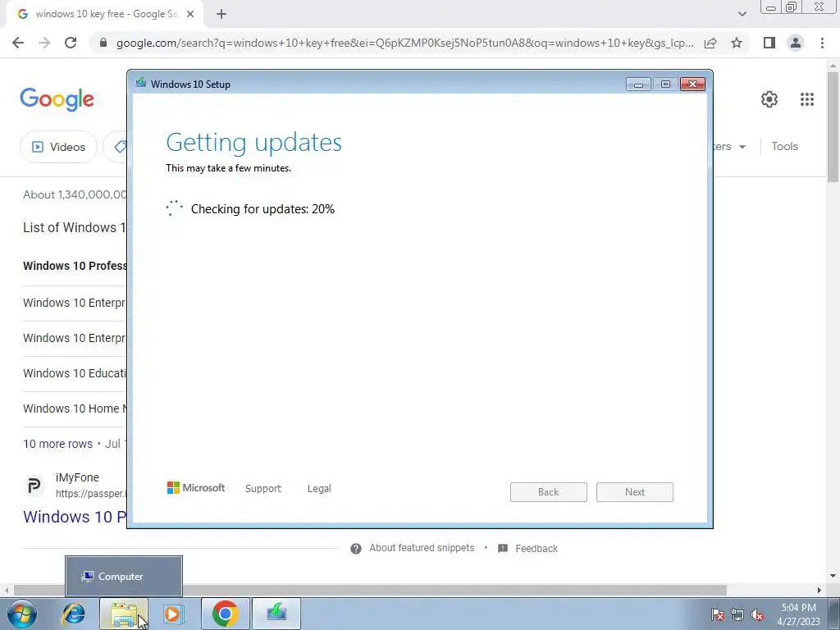
Task: Open iMyFone result site name
Action: click(x=77, y=477)
